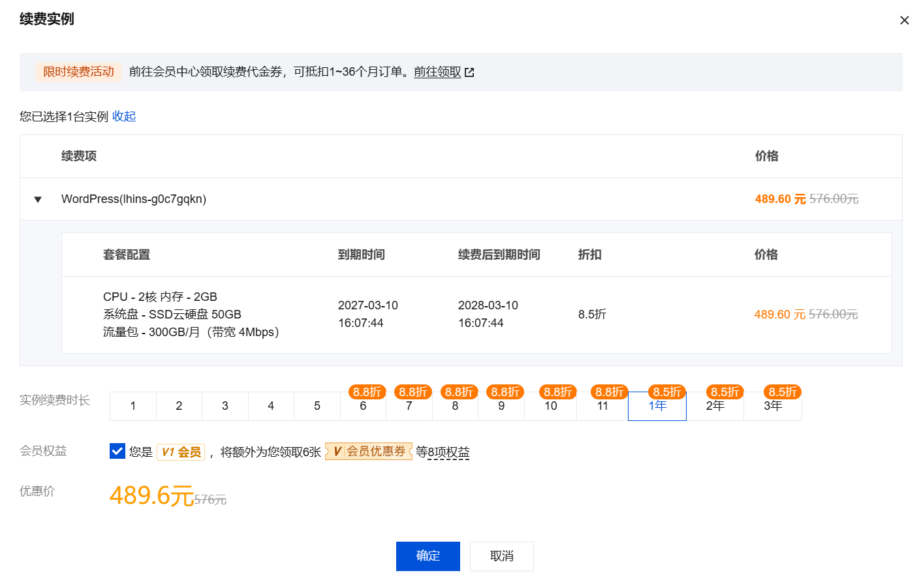This screenshot has width=919, height=588.
Task: Select 11 months renewal duration
Action: click(x=602, y=406)
